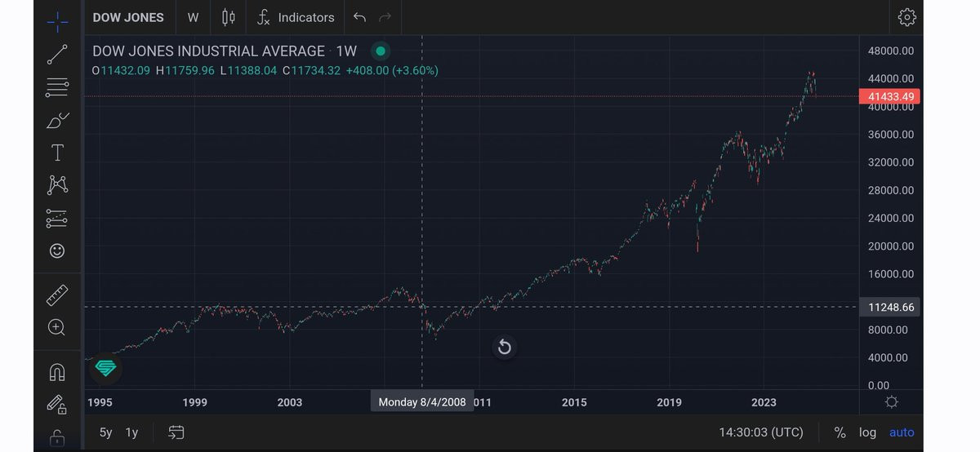Viewport: 980px width, 452px height.
Task: Click the L11388.04 low value
Action: pos(248,71)
